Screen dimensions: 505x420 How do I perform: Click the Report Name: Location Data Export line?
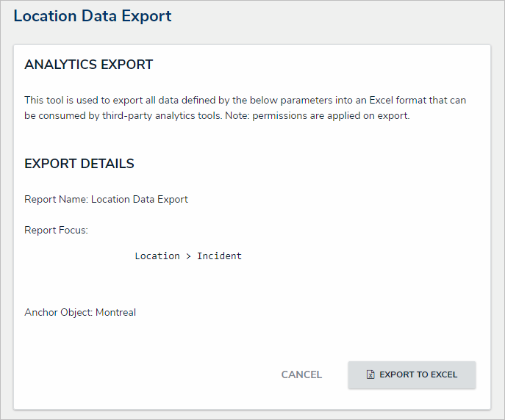click(x=106, y=200)
